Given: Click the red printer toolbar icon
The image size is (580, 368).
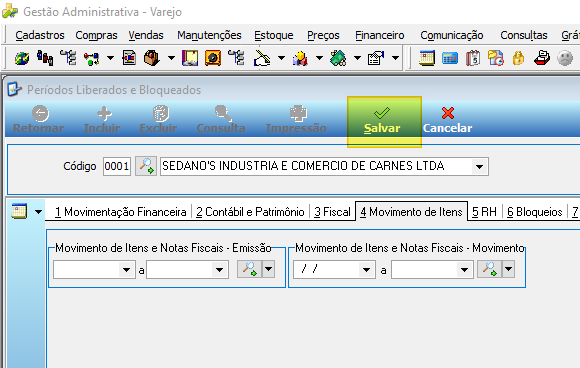Looking at the screenshot, I should point(542,58).
